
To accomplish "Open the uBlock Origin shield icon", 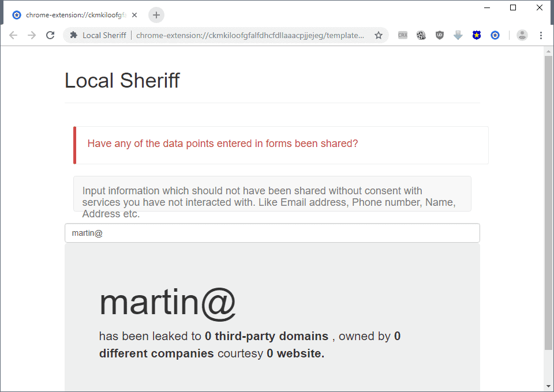I will pos(440,35).
